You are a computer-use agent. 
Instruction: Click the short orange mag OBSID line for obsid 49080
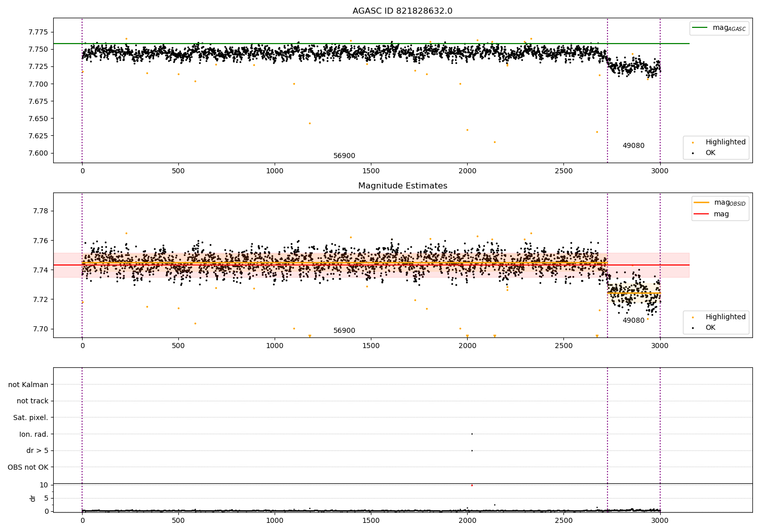click(x=634, y=293)
